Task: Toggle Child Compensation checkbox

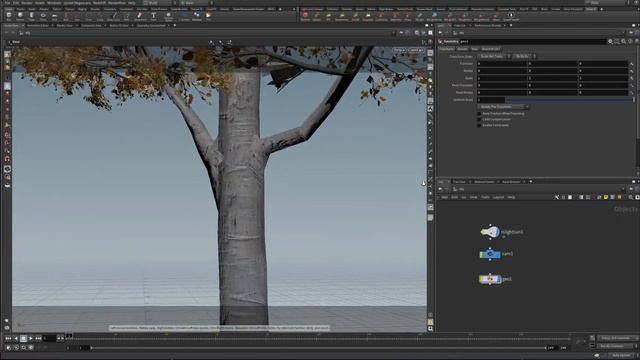Action: point(479,119)
